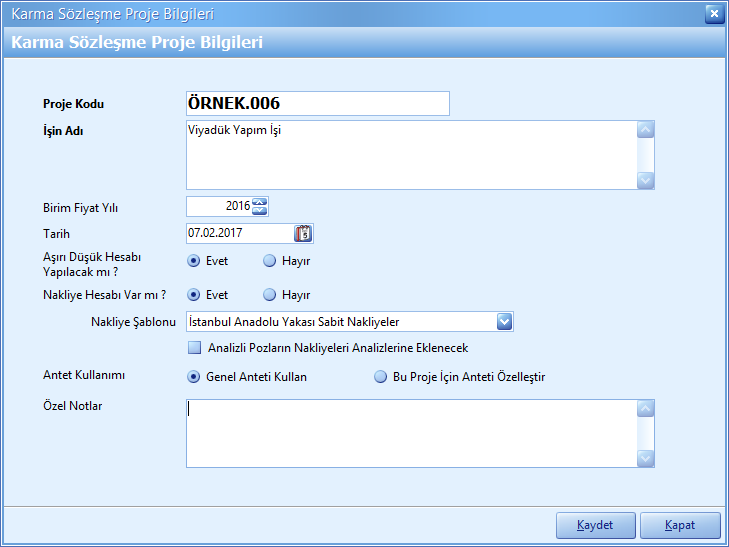Screen dimensions: 729x547
Task: Choose Hayır for Nakliye Hesabı
Action: coord(269,295)
